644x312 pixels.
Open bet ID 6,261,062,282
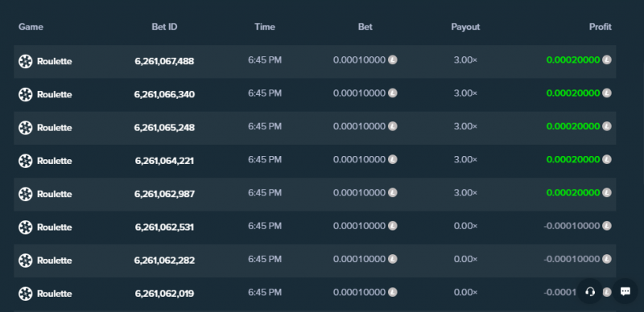[x=164, y=261]
